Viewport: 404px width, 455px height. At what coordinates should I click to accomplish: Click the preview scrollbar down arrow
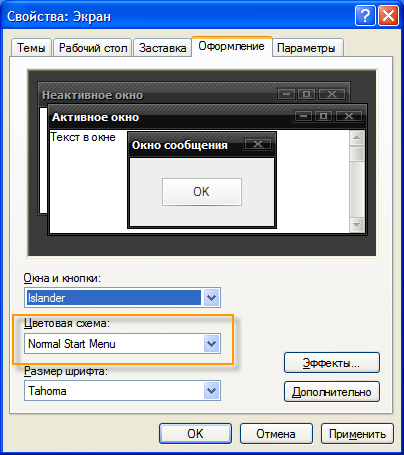coord(357,225)
